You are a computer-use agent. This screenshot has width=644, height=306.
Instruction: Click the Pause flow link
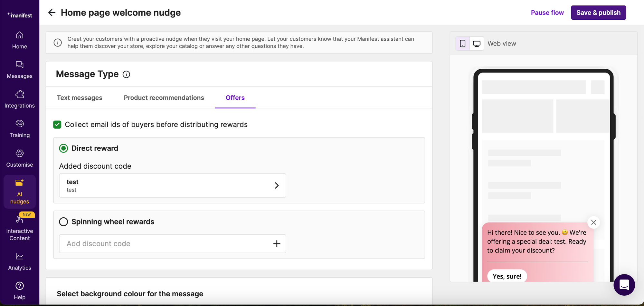547,13
